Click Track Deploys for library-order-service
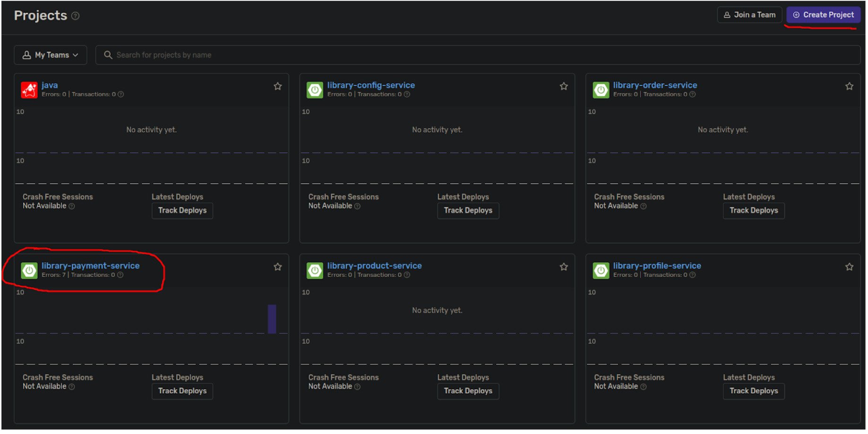 (x=754, y=211)
